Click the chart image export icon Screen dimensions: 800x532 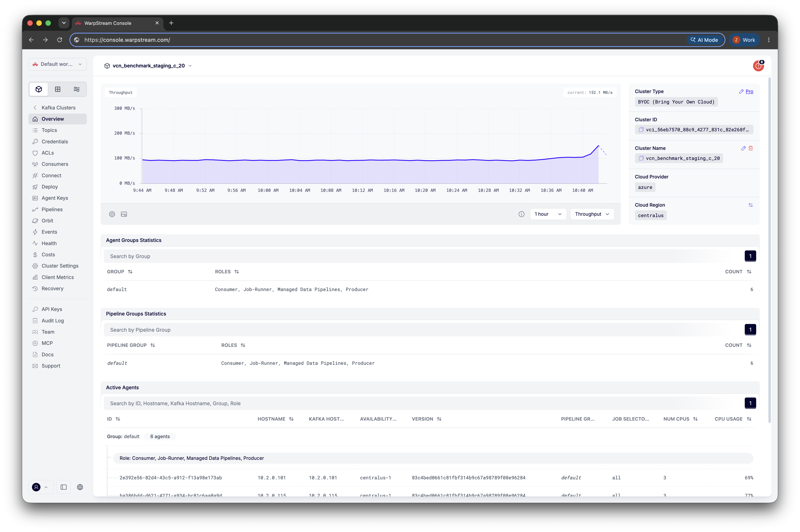[124, 214]
